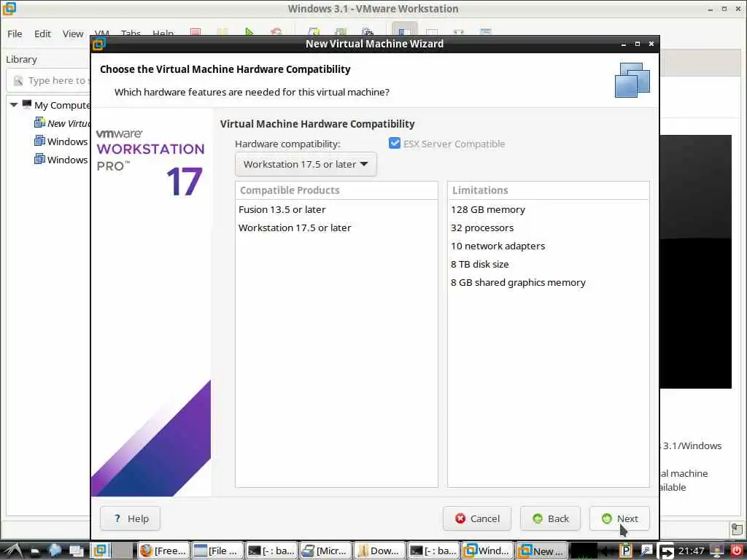The height and width of the screenshot is (560, 747).
Task: Cancel the New Virtual Machine Wizard
Action: click(477, 518)
